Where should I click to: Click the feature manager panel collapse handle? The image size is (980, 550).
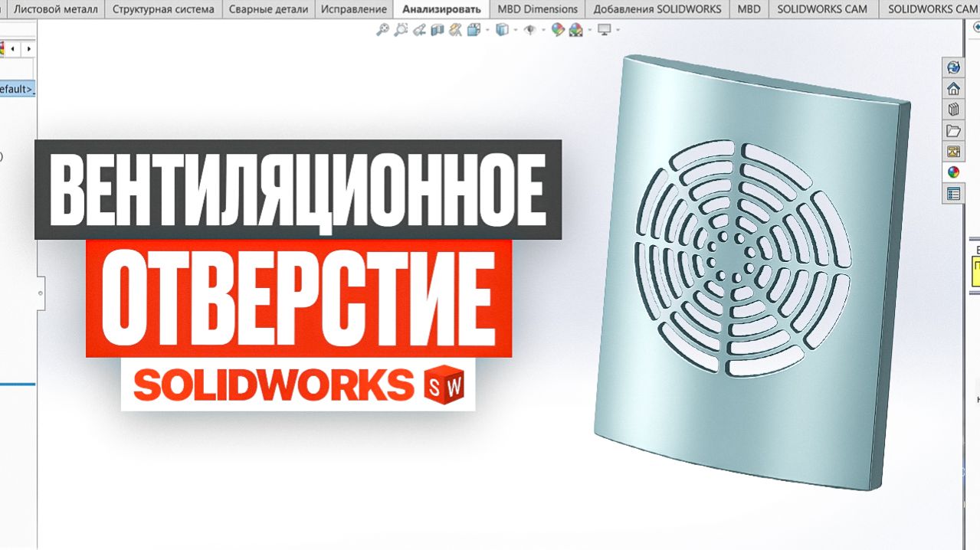click(x=40, y=292)
